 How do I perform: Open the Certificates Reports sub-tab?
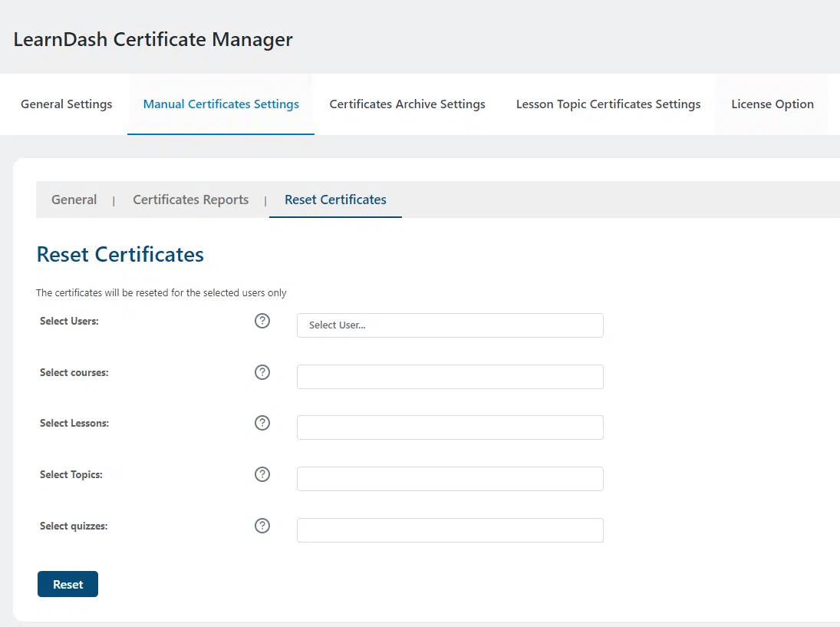191,200
